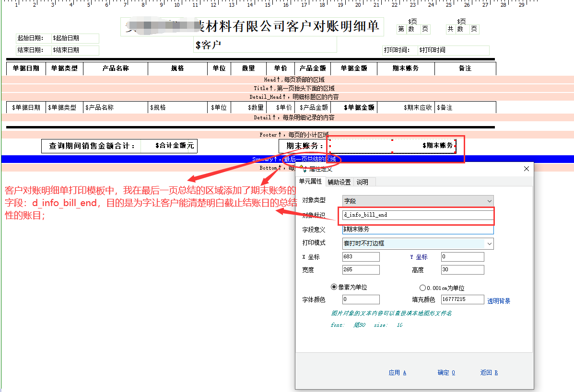Click the 属性定义 dialog title icon
This screenshot has height=392, width=574.
click(304, 169)
